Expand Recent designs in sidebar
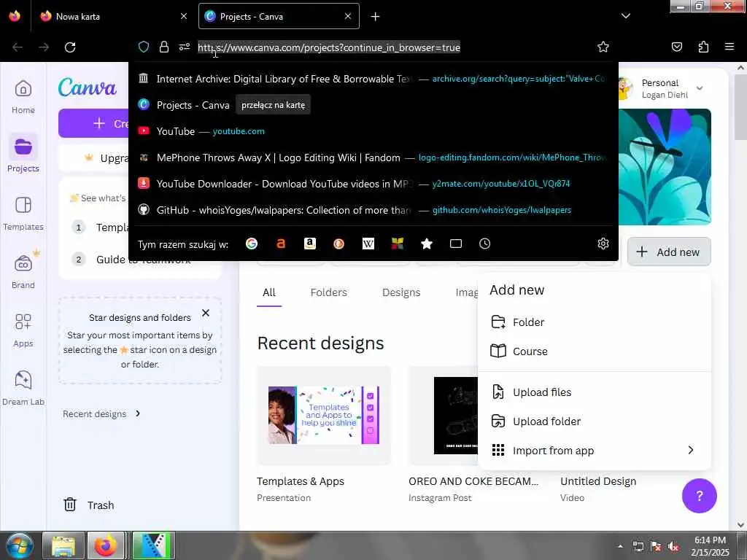Screen dimensions: 747x560 [x=101, y=413]
